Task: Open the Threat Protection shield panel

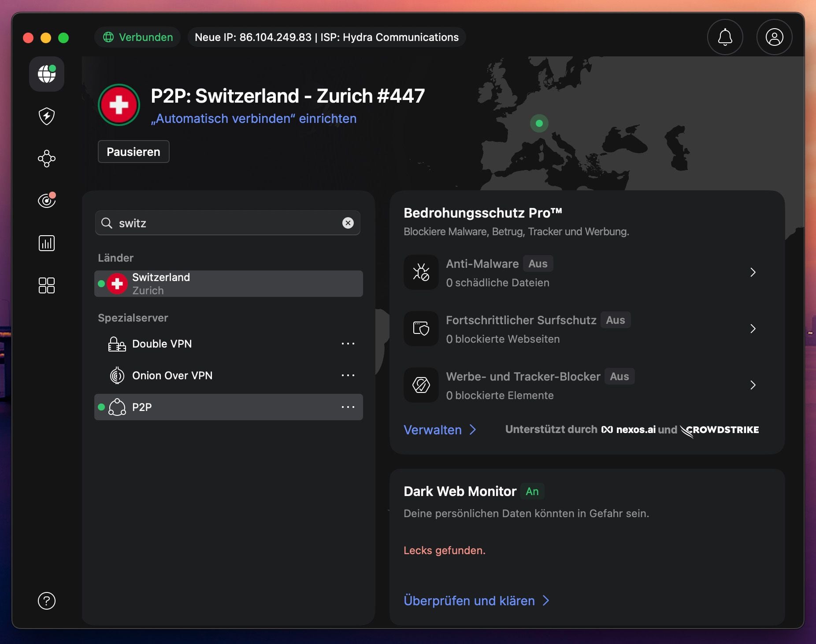Action: [x=46, y=116]
